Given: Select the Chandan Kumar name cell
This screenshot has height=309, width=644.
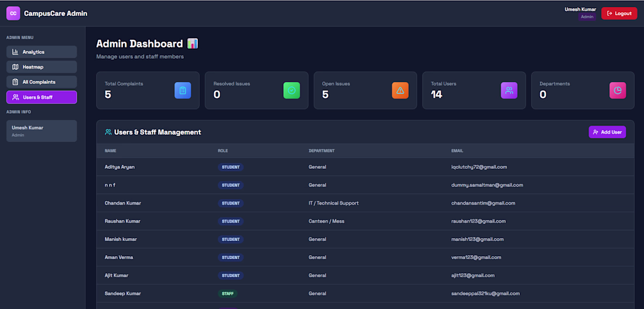Looking at the screenshot, I should pyautogui.click(x=123, y=203).
